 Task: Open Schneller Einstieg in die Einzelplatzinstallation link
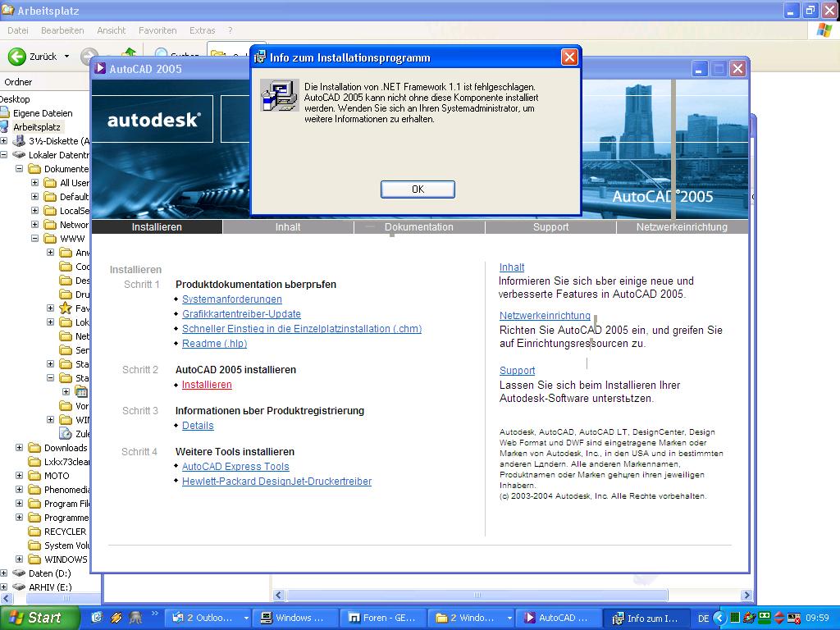point(302,328)
